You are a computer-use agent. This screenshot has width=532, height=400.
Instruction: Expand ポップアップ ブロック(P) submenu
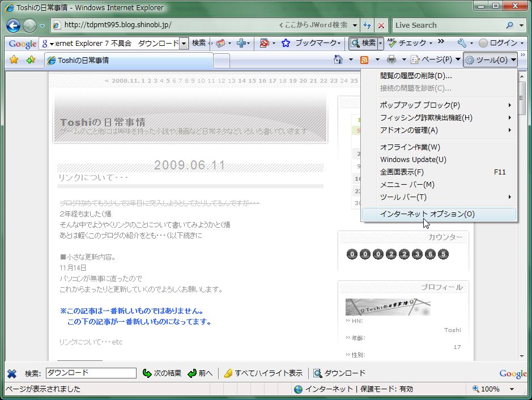(x=440, y=105)
